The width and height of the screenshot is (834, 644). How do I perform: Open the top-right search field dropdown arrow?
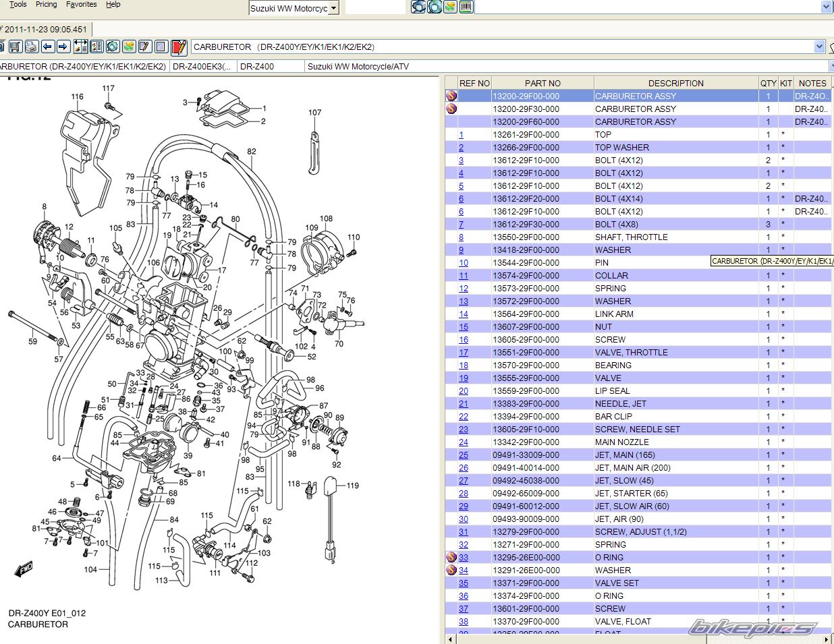click(x=827, y=7)
